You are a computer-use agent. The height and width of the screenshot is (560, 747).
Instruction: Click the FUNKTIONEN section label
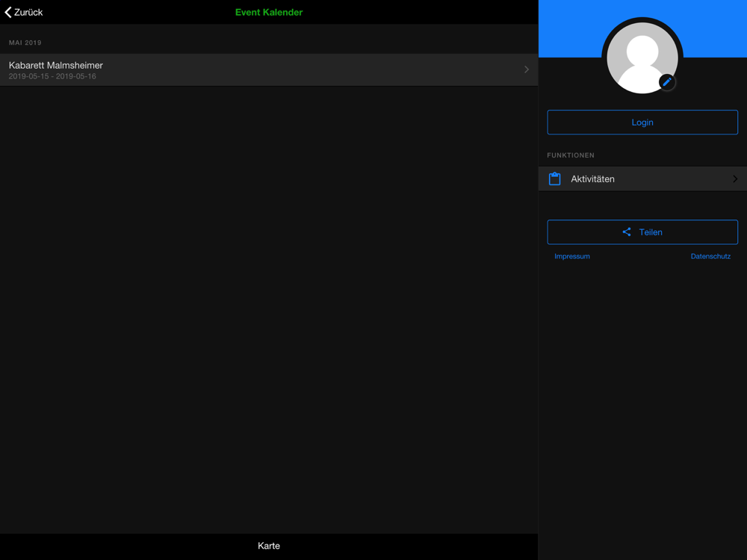[x=570, y=155]
